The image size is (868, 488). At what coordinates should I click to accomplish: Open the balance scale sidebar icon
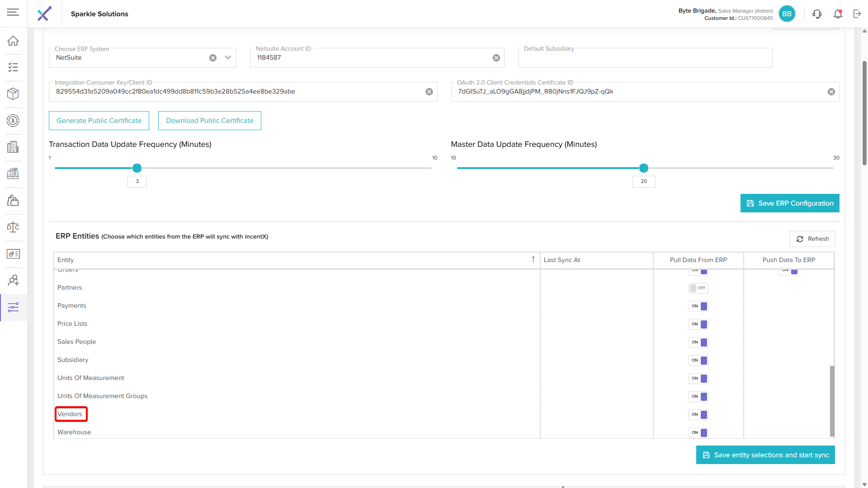(13, 227)
